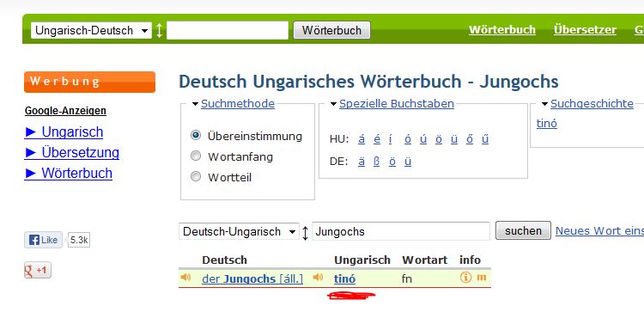Click the suchen button
This screenshot has width=644, height=312.
pos(523,230)
